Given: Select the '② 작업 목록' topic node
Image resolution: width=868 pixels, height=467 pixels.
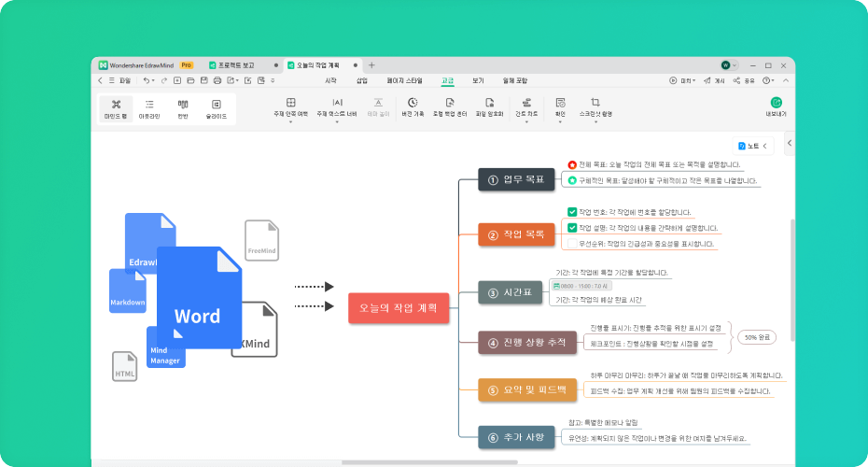Looking at the screenshot, I should [x=516, y=234].
